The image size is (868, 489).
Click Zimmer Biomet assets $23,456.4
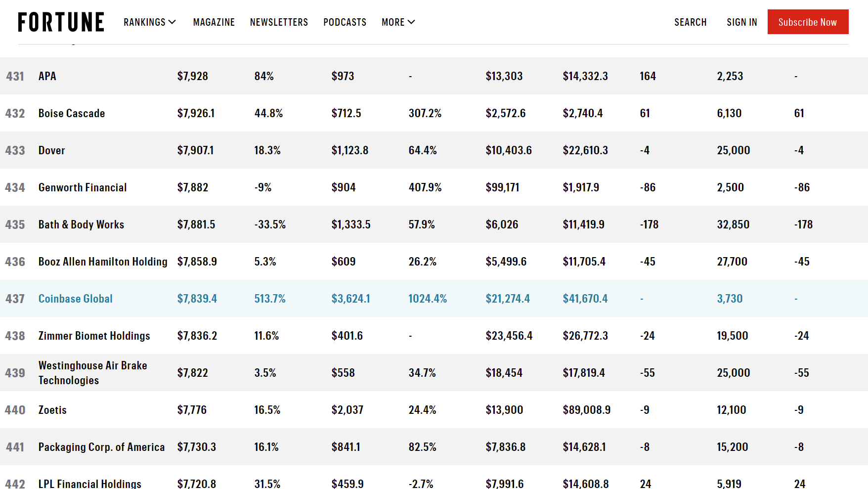point(509,336)
